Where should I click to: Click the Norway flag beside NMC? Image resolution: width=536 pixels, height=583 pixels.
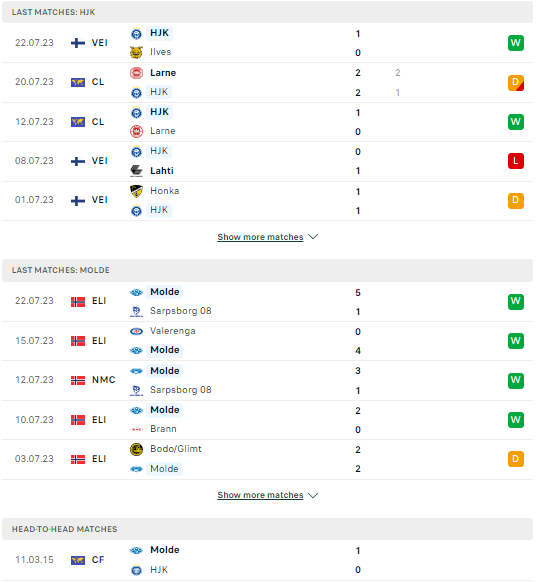78,380
